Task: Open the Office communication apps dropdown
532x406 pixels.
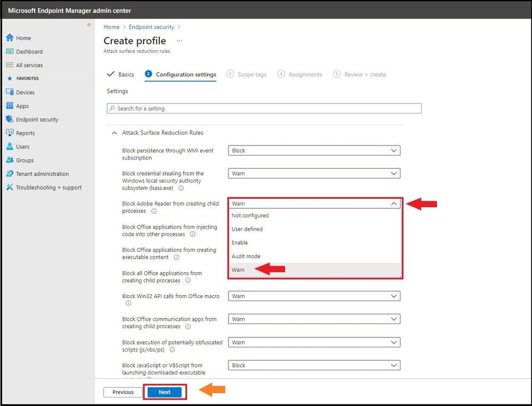Action: coord(314,319)
